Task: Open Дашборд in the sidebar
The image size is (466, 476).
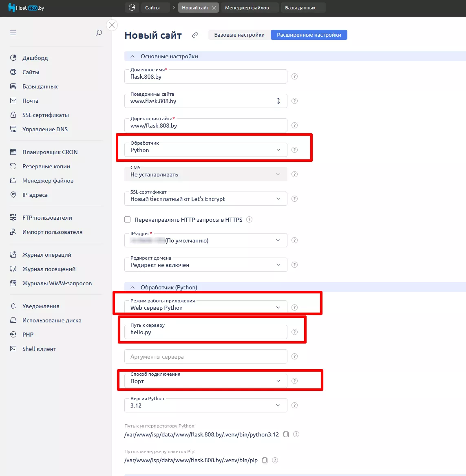Action: point(35,58)
